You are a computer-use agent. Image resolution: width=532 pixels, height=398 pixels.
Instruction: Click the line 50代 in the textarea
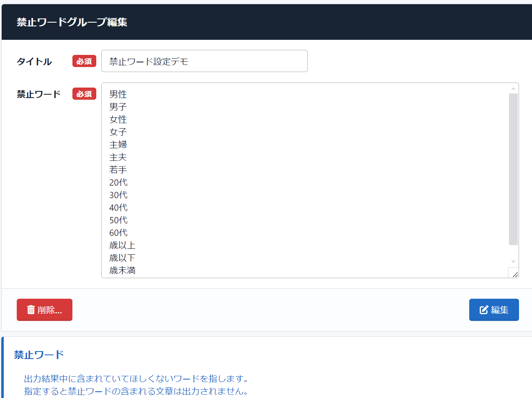118,220
